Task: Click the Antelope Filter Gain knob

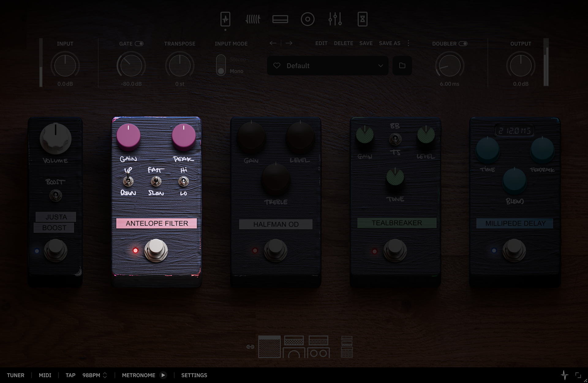Action: (x=128, y=136)
